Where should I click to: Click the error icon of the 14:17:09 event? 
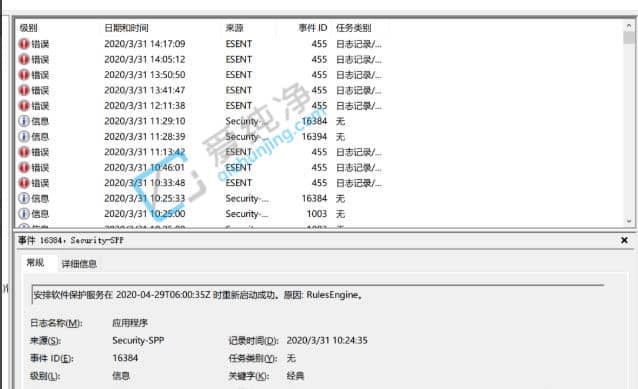[x=24, y=44]
